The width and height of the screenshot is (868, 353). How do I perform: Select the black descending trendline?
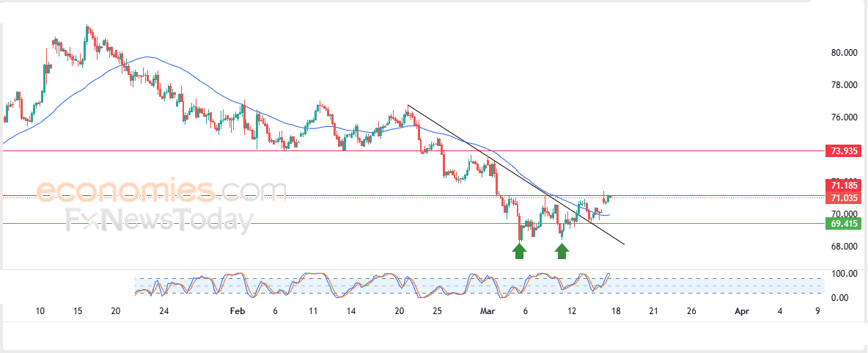515,174
